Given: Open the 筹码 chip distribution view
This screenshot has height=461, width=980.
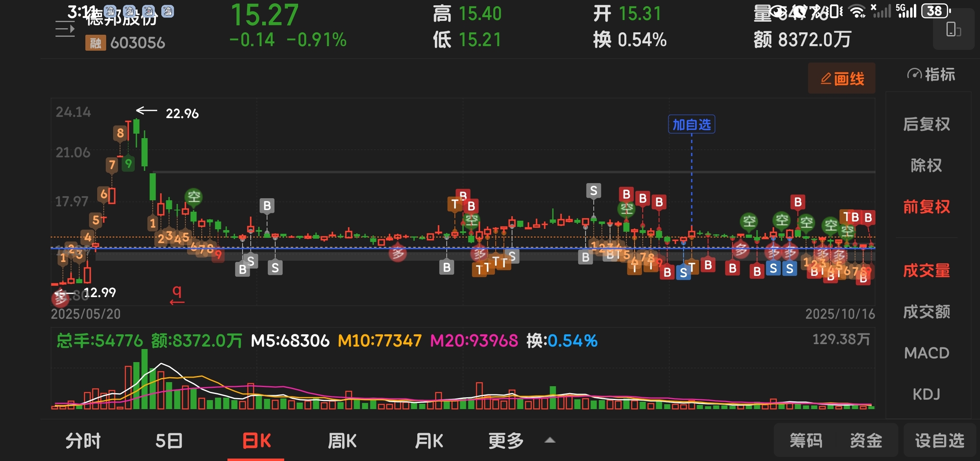Looking at the screenshot, I should click(806, 441).
